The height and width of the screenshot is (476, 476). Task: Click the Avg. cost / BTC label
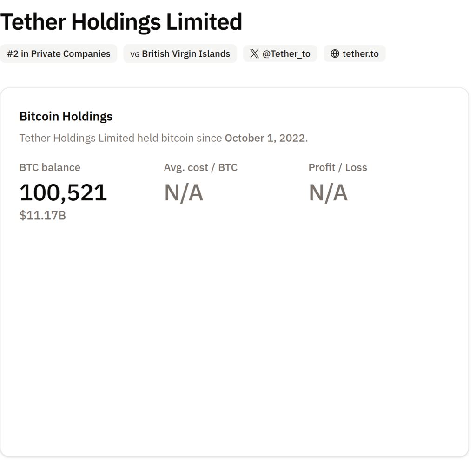200,167
